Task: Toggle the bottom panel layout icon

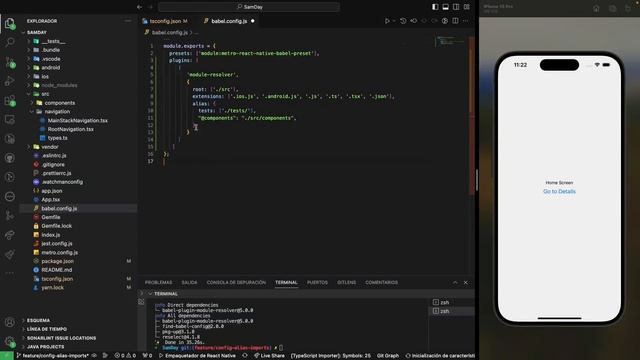Action: pyautogui.click(x=446, y=7)
